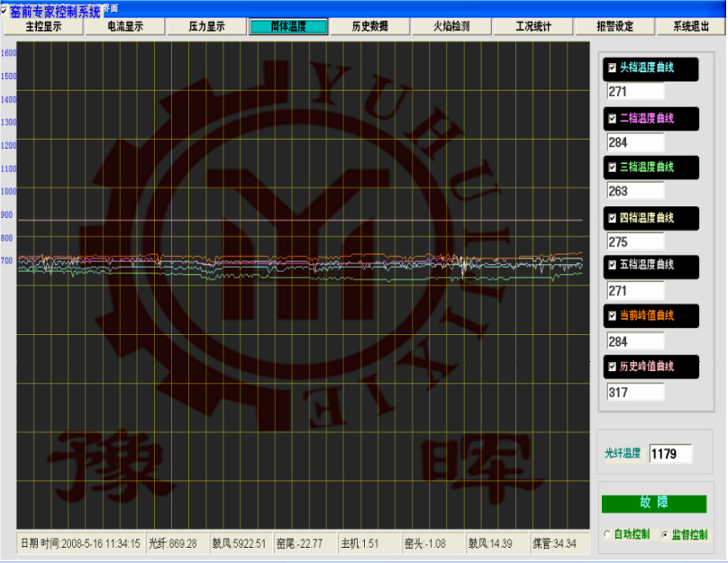Open the 电流显示 current display screen
This screenshot has height=563, width=728.
coord(125,26)
